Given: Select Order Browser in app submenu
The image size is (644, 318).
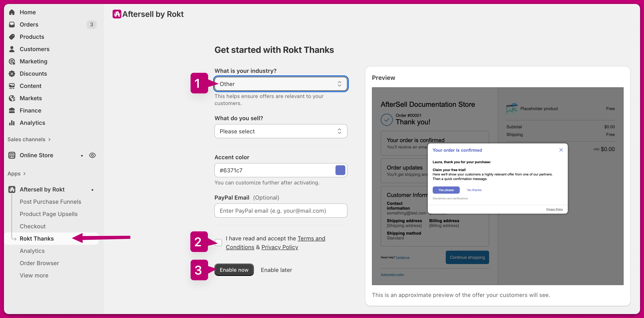Looking at the screenshot, I should click(x=39, y=263).
